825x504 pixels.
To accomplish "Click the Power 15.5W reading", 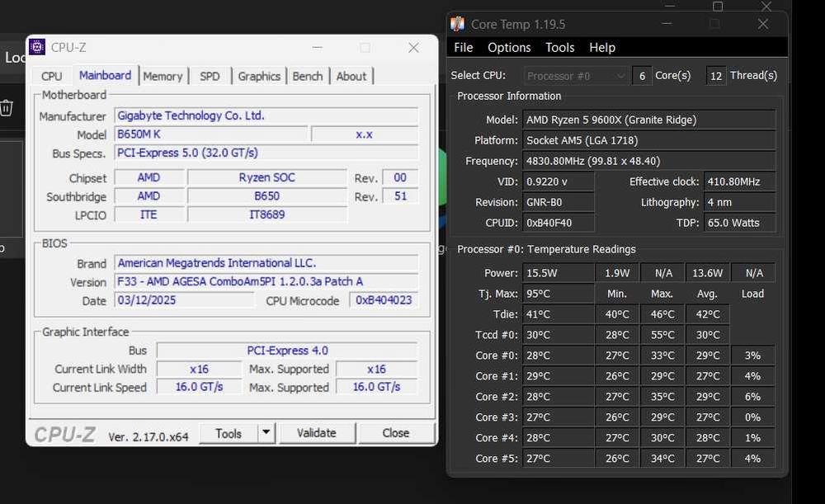I will [559, 273].
